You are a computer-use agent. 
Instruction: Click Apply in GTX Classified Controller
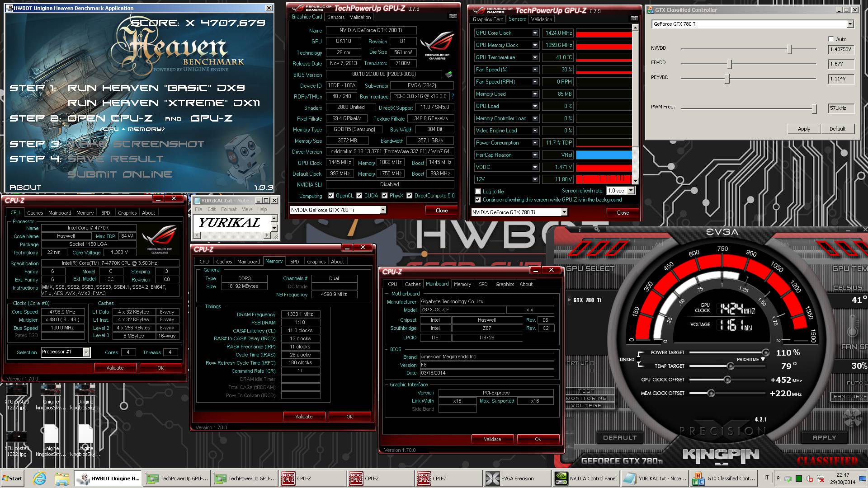click(804, 129)
